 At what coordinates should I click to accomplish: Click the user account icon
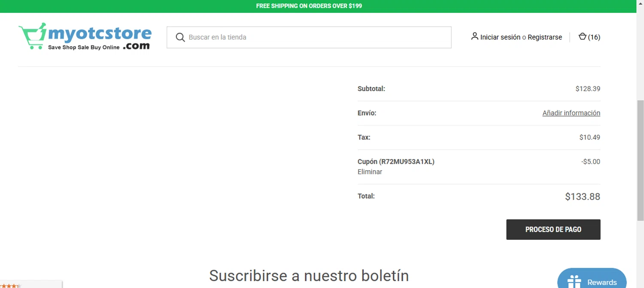(x=474, y=37)
